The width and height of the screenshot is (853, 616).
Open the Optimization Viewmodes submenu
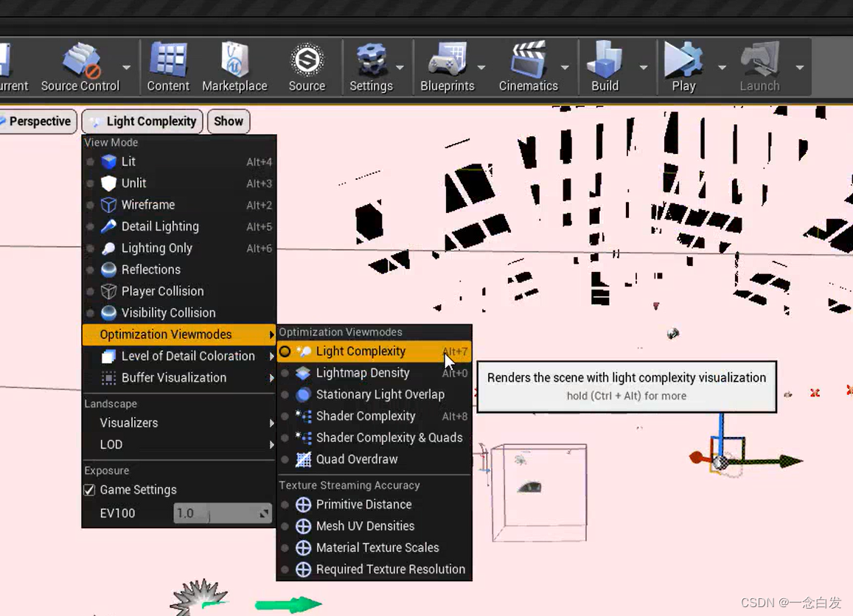click(x=179, y=335)
